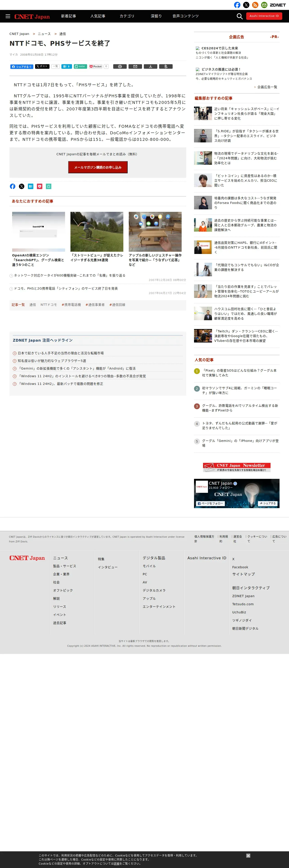Click footer CNET Japan logo

[x=27, y=558]
